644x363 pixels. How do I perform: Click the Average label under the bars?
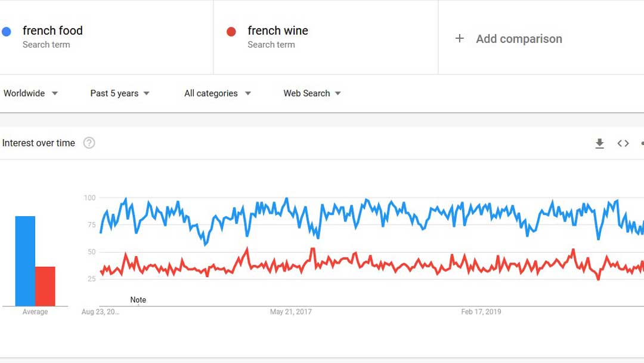coord(35,312)
